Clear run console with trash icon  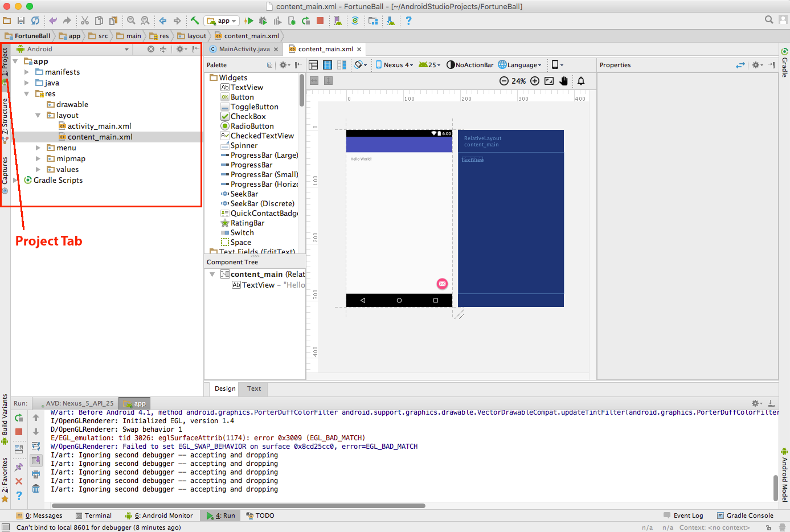click(x=36, y=488)
